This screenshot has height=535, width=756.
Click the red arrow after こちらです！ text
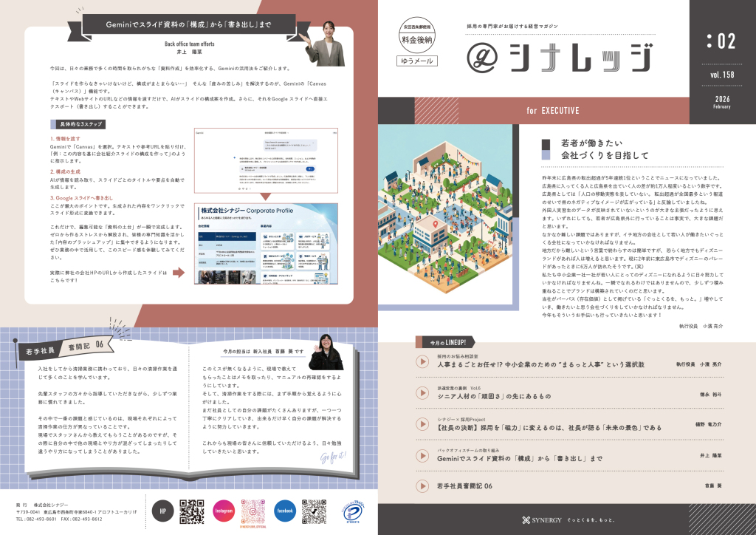pos(179,273)
